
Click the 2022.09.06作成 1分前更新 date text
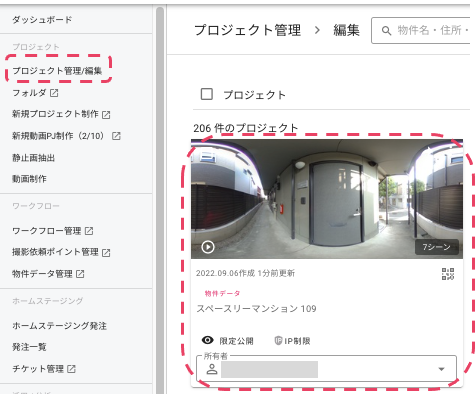click(245, 273)
